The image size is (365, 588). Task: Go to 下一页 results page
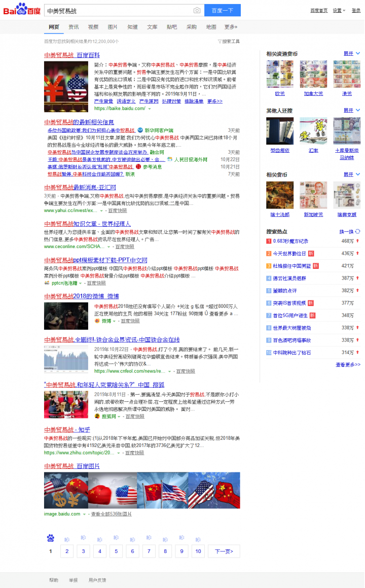tap(224, 551)
